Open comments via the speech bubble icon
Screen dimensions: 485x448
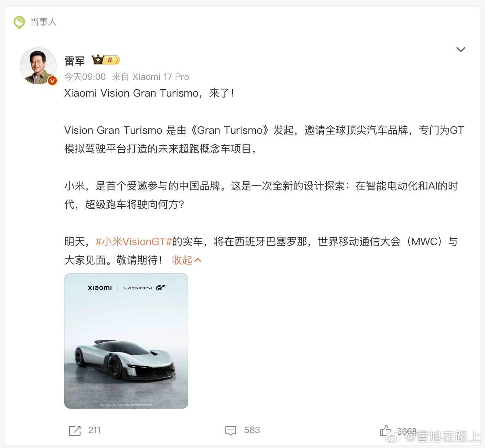[x=231, y=431]
